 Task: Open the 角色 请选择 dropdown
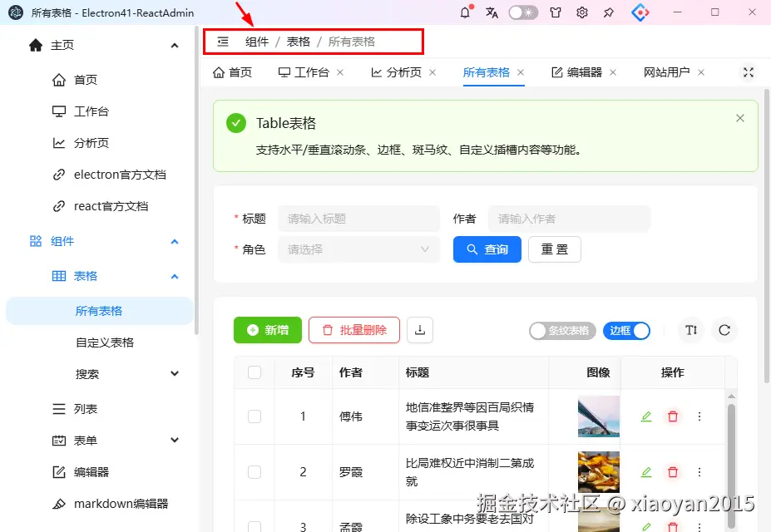[x=358, y=249]
